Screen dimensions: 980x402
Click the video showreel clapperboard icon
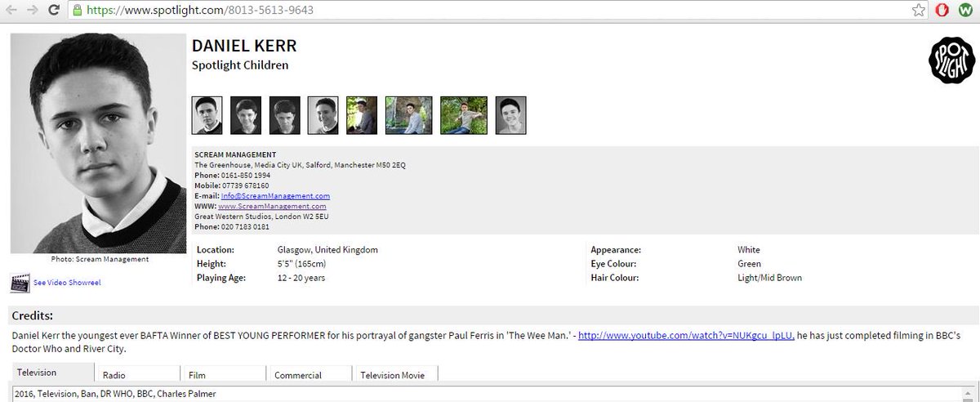(x=20, y=283)
